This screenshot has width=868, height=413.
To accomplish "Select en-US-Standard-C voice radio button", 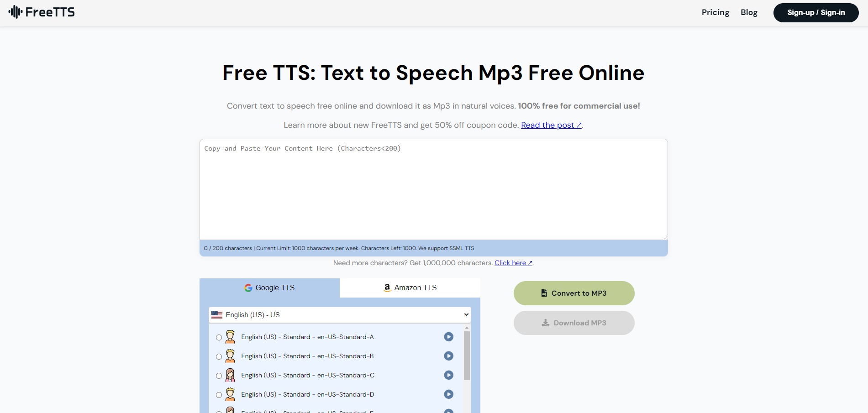I will pyautogui.click(x=219, y=376).
